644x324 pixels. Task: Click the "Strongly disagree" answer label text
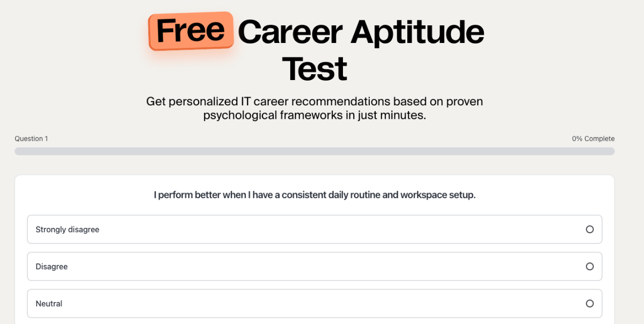click(68, 229)
